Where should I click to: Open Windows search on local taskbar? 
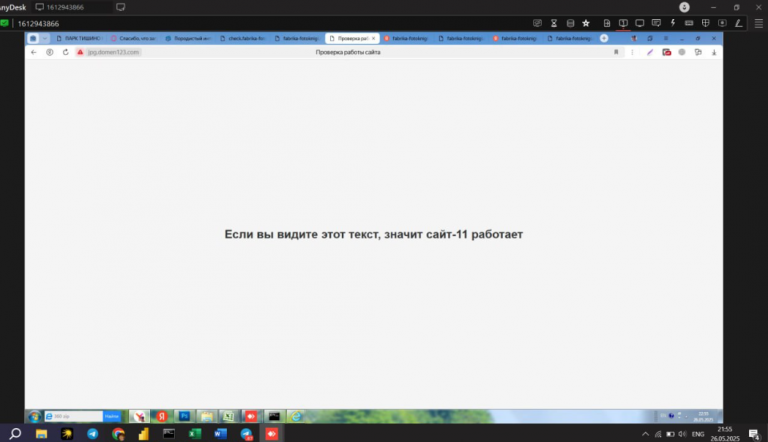[15, 434]
